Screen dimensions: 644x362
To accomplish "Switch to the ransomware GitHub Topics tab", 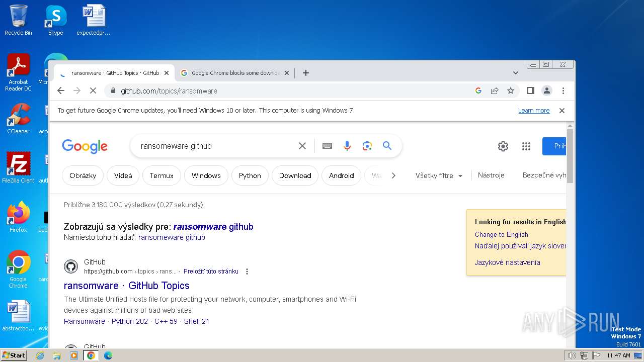I will click(x=114, y=73).
